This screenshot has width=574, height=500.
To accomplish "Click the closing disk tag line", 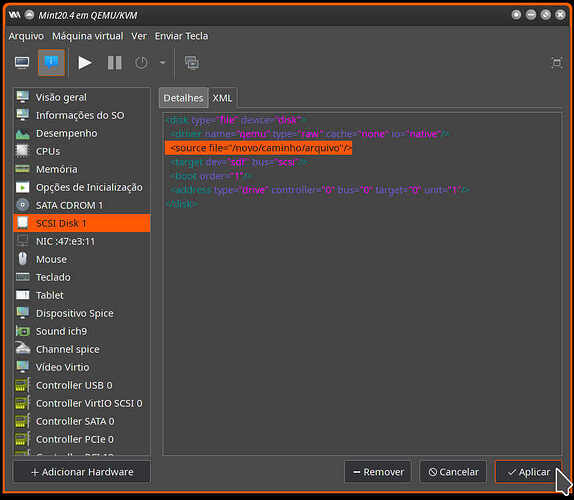I will click(182, 204).
